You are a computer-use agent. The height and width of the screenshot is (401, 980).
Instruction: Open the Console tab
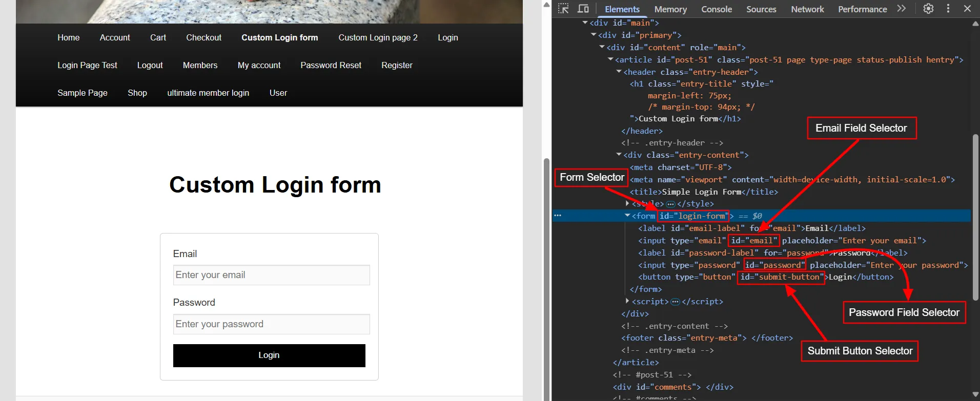[x=717, y=9]
